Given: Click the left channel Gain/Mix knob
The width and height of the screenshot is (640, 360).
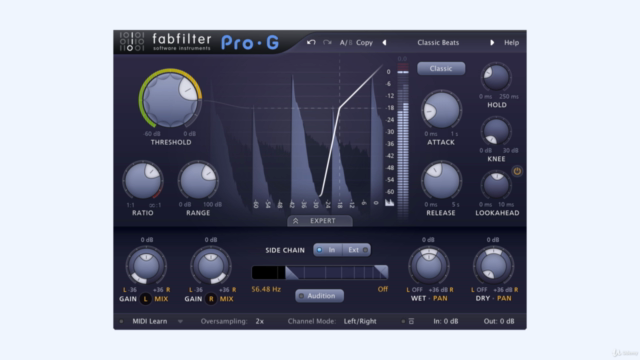Looking at the screenshot, I should (x=146, y=266).
